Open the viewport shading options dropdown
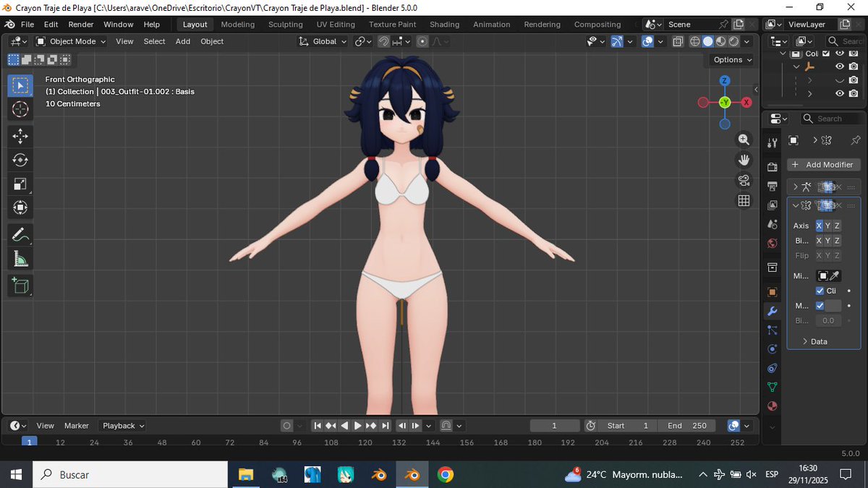Image resolution: width=868 pixels, height=488 pixels. (x=748, y=41)
